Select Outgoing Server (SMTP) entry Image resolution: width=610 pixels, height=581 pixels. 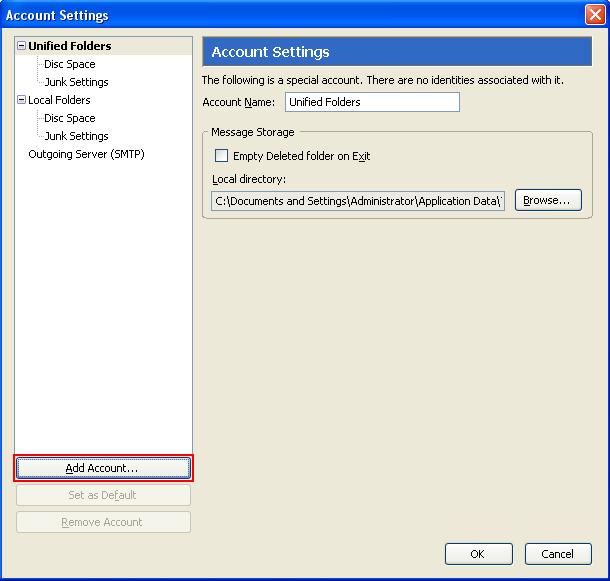(x=86, y=154)
